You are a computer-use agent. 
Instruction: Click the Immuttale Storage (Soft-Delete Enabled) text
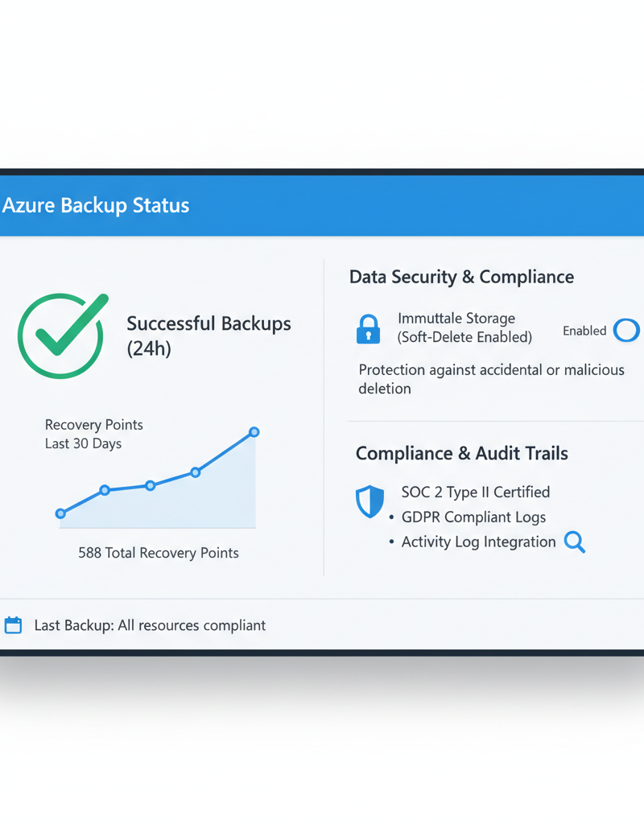(464, 328)
